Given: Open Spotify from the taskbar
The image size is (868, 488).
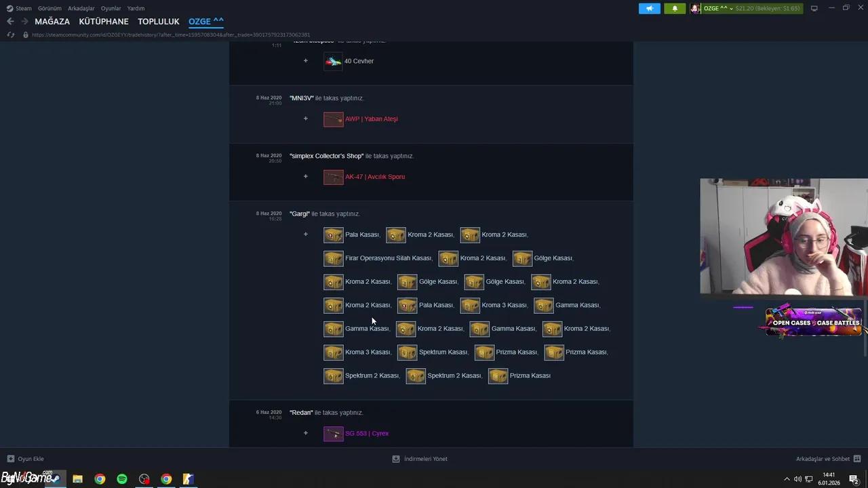Looking at the screenshot, I should [122, 479].
